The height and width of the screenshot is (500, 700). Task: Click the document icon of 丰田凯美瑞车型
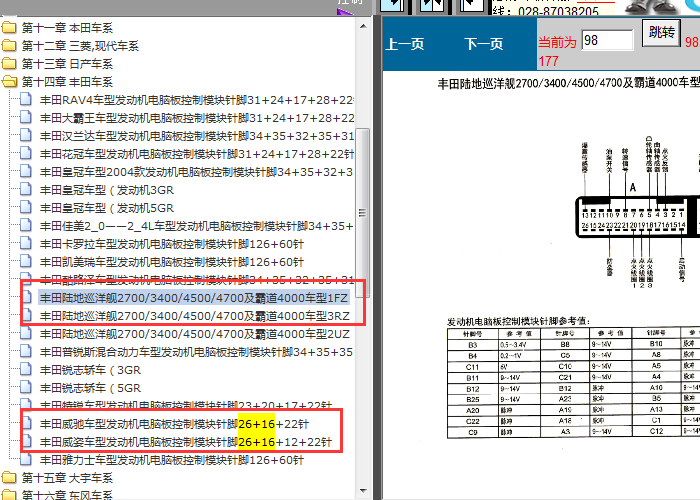click(26, 262)
